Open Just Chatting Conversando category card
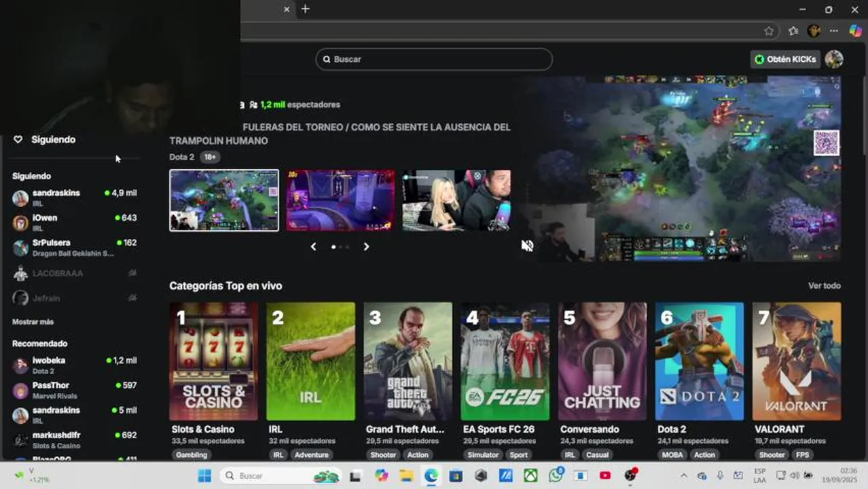Screen dimensions: 868x489 pos(602,361)
